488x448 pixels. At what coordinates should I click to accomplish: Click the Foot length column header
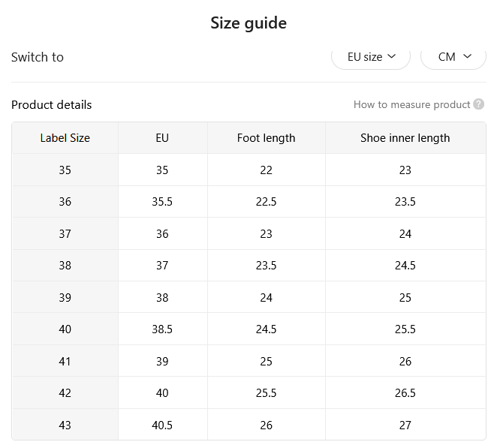(266, 138)
